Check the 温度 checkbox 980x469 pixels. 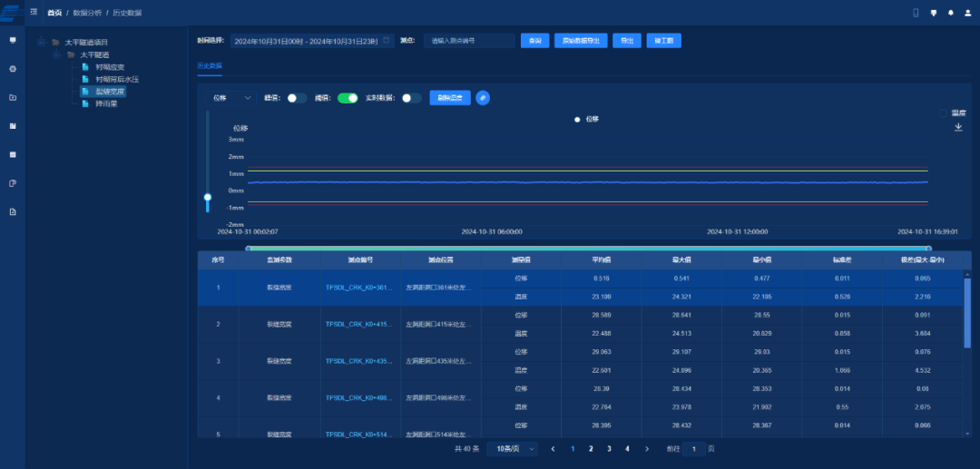click(x=943, y=113)
